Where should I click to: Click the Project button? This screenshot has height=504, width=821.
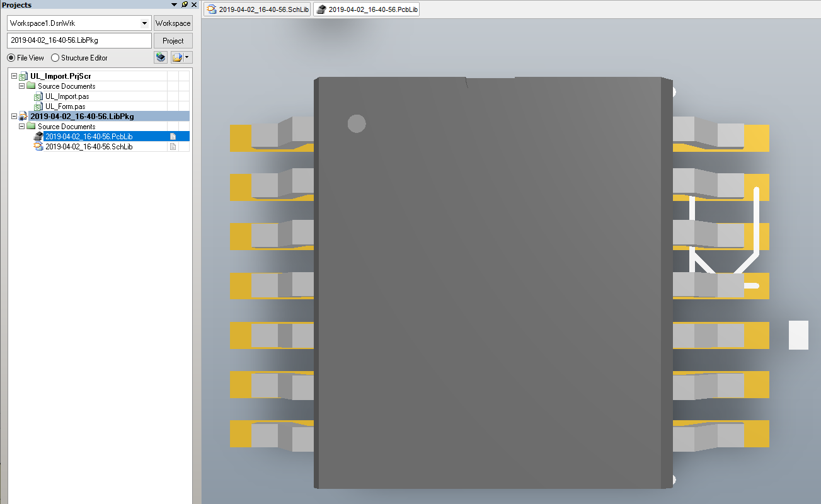tap(173, 40)
